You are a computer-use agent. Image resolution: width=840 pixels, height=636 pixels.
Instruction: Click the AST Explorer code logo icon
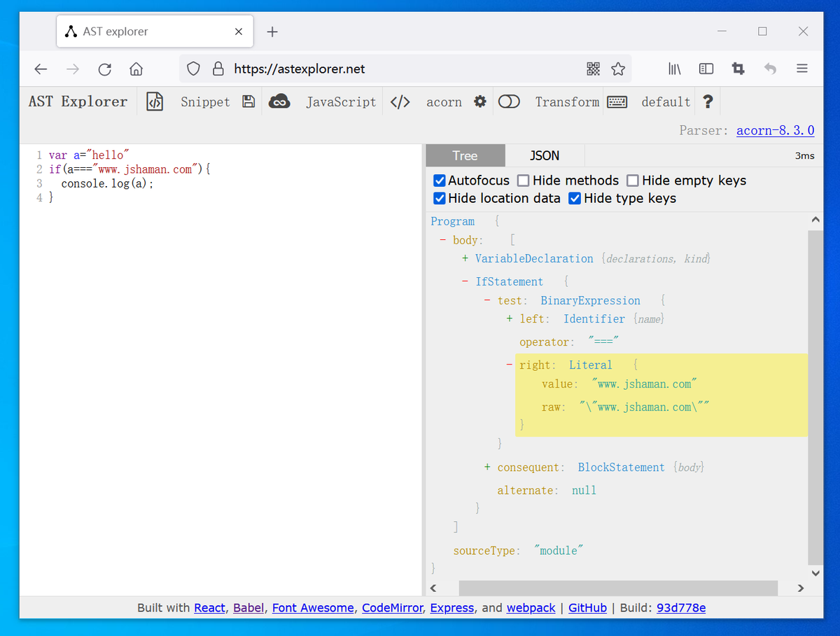pos(154,101)
